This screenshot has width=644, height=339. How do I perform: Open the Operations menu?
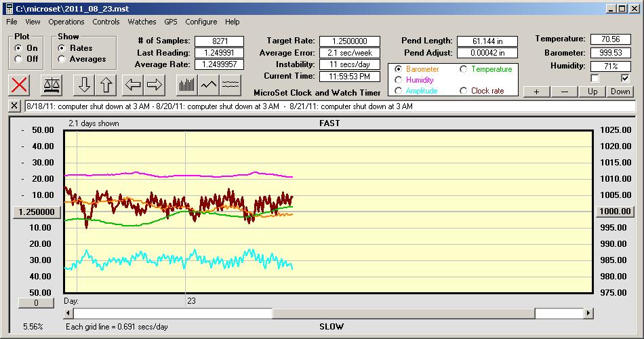[66, 22]
